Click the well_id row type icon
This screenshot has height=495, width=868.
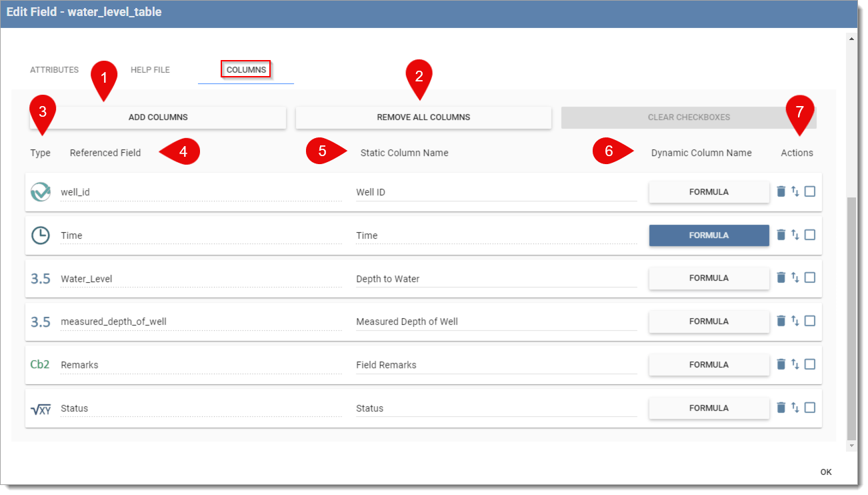[41, 192]
